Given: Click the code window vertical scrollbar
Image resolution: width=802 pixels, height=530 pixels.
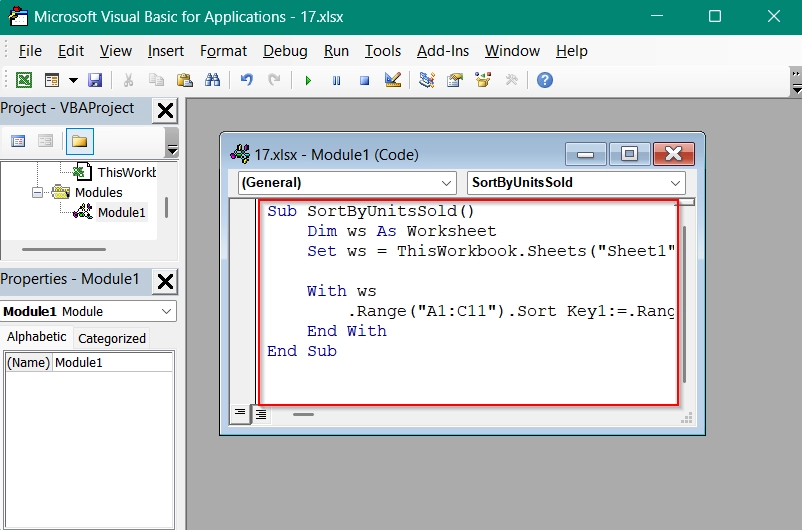Looking at the screenshot, I should [x=684, y=304].
